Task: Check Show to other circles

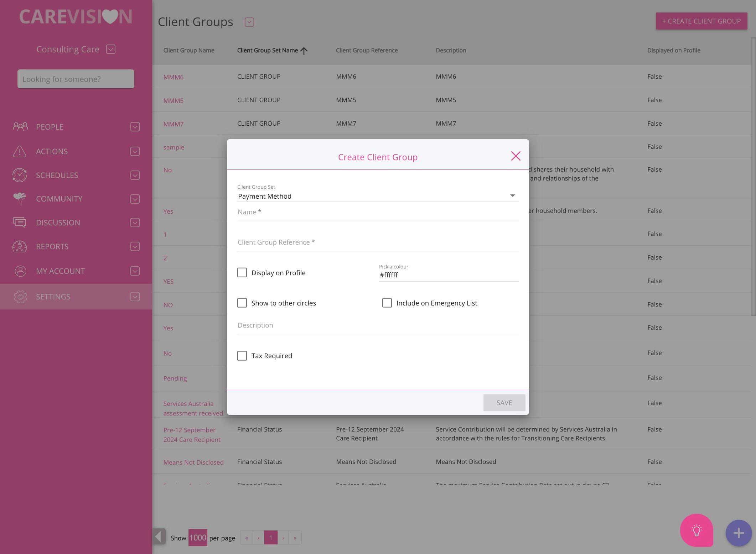Action: [242, 303]
